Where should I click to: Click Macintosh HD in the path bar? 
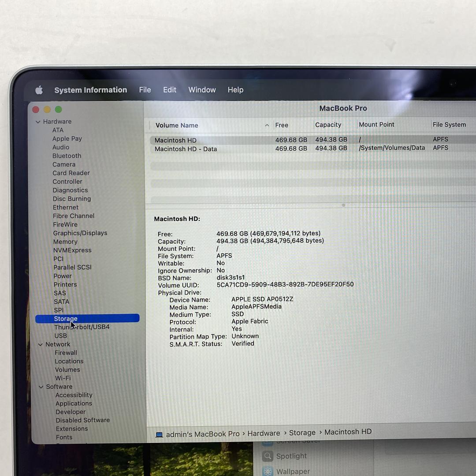click(348, 431)
